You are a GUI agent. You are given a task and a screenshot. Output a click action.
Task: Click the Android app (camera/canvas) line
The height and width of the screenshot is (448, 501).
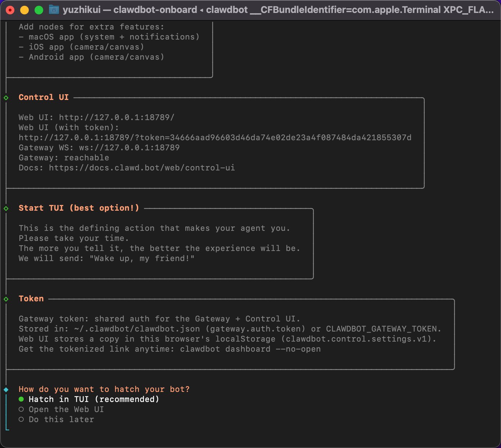pyautogui.click(x=91, y=57)
